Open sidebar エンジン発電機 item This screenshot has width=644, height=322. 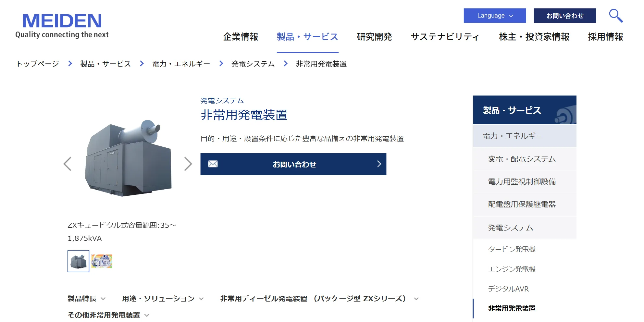512,269
